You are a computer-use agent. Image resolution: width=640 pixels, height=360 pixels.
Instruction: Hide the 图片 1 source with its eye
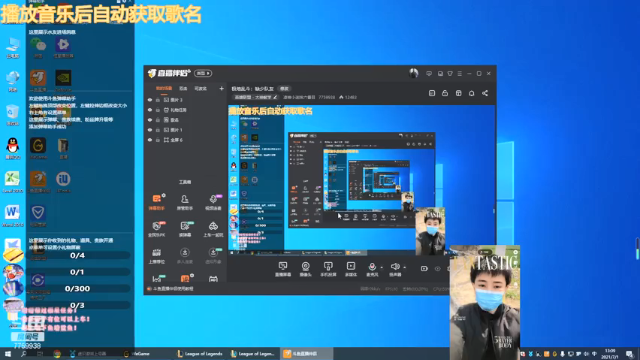150,130
